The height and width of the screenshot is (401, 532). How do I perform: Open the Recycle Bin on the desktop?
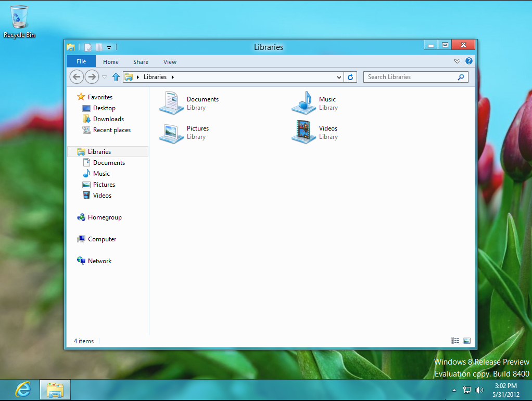[x=19, y=16]
